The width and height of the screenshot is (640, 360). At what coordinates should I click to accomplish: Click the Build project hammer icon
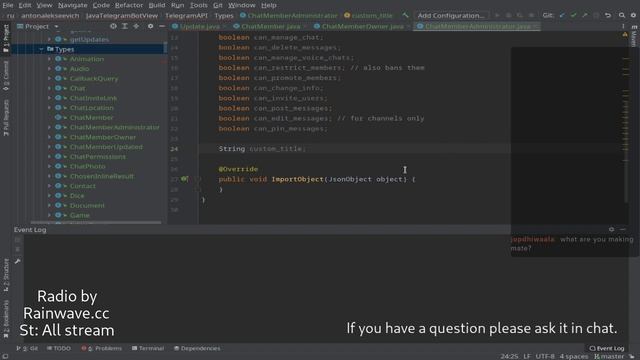(405, 15)
